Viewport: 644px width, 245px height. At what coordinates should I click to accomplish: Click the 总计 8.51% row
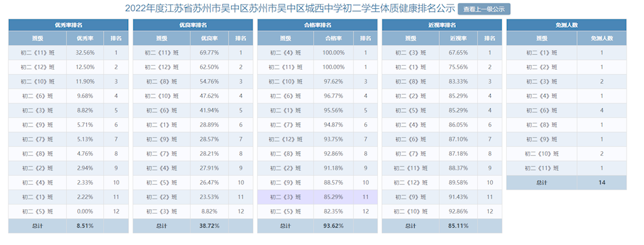(69, 226)
